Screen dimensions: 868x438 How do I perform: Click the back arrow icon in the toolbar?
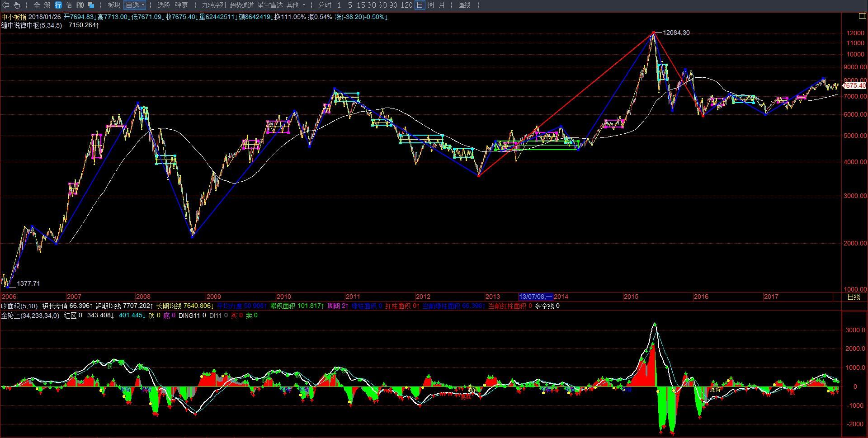6,5
